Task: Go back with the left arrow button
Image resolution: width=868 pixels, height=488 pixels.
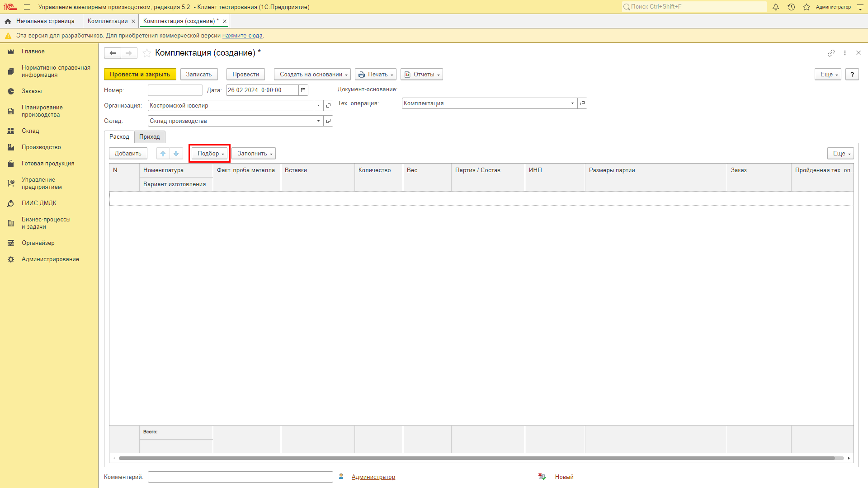Action: pos(113,53)
